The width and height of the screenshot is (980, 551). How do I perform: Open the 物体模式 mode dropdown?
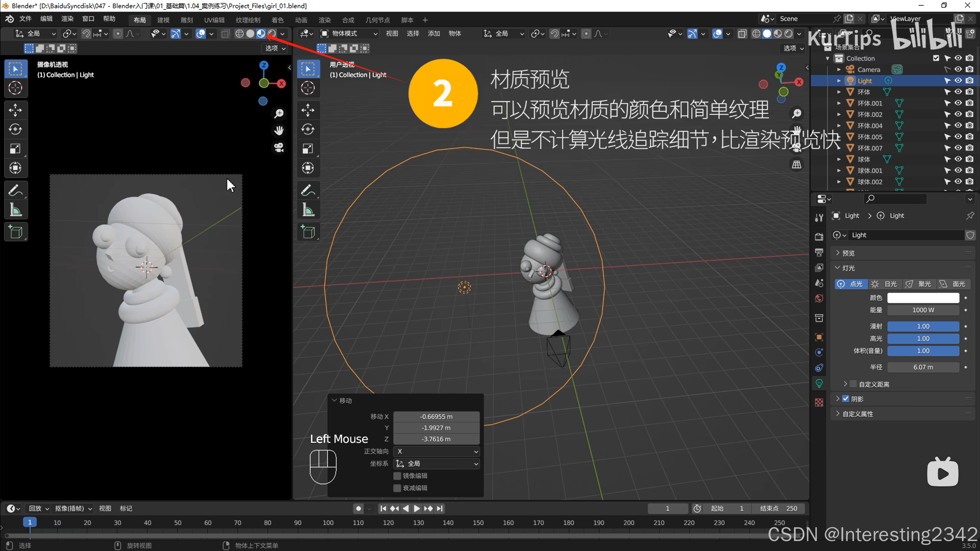click(x=348, y=34)
